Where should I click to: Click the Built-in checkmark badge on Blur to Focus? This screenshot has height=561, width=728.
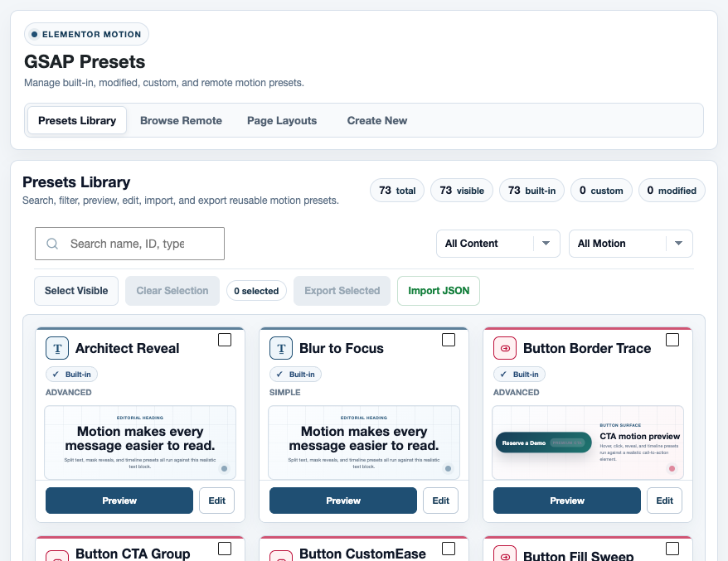point(295,374)
